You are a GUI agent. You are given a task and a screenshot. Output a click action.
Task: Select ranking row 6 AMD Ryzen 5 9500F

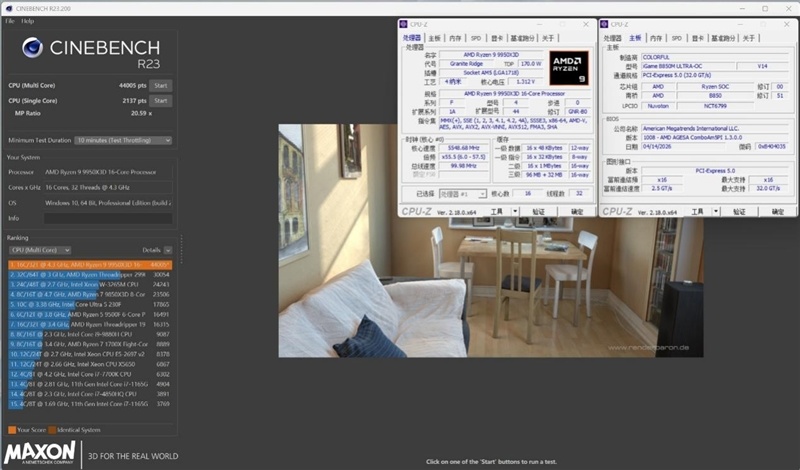pos(90,314)
